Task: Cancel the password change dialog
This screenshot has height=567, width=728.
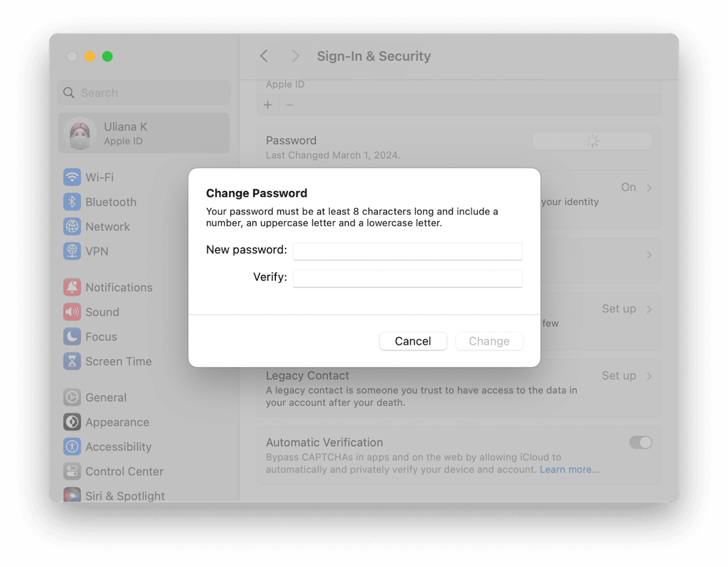Action: pyautogui.click(x=412, y=341)
